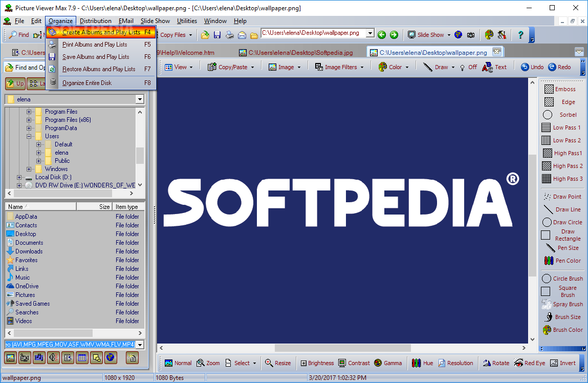Click the printer icon in top toolbar
This screenshot has width=588, height=383.
tap(229, 35)
